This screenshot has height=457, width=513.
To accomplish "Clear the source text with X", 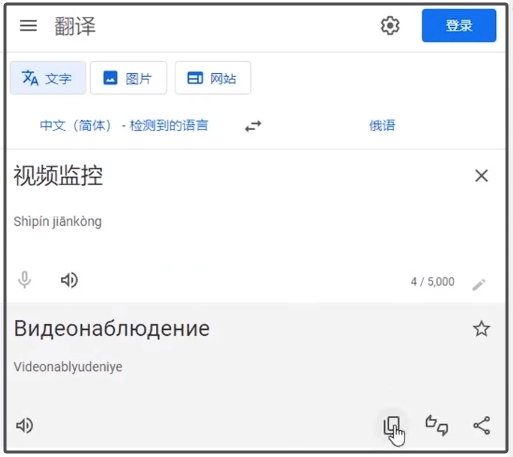I will [x=481, y=176].
